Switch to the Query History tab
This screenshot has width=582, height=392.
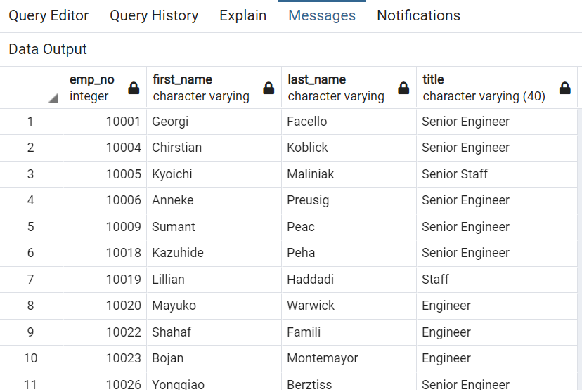154,15
